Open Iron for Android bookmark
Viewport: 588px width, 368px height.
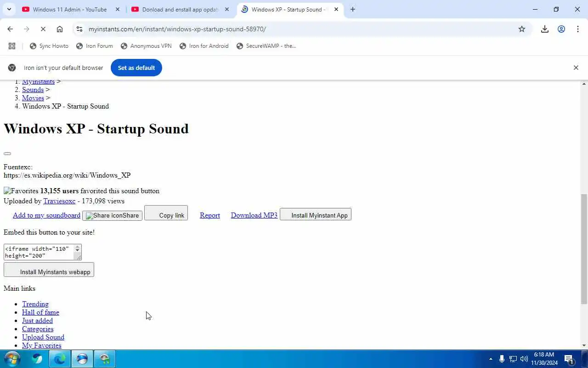pyautogui.click(x=204, y=46)
